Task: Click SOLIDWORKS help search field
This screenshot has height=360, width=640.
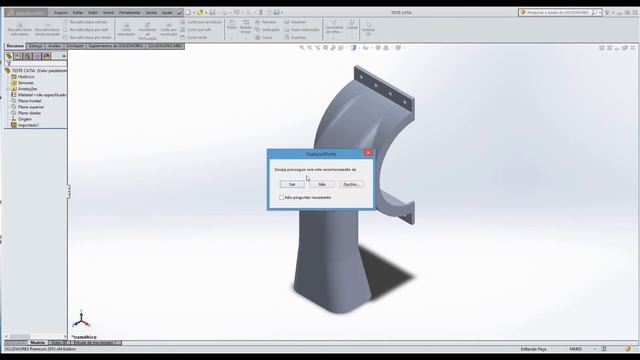Action: (558, 13)
